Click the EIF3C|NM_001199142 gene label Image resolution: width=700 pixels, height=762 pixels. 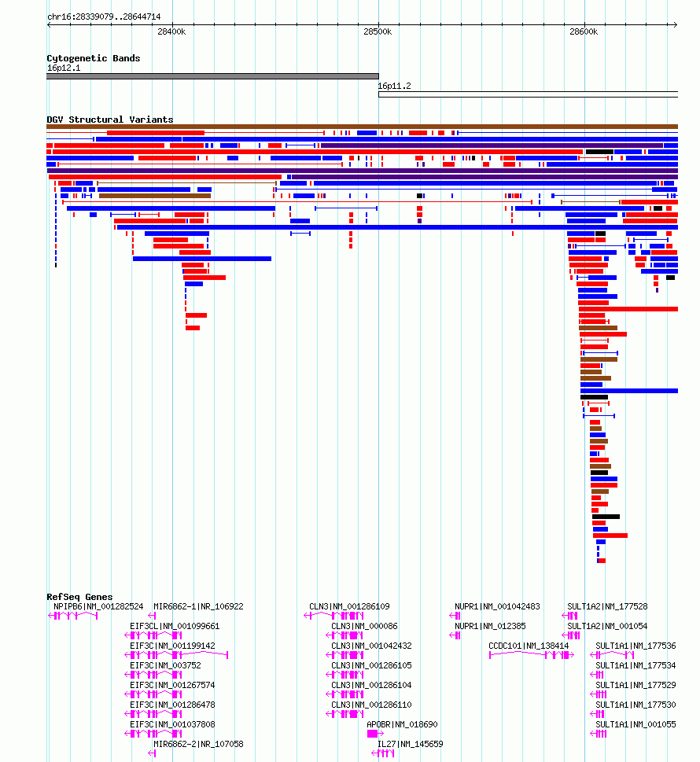point(172,646)
